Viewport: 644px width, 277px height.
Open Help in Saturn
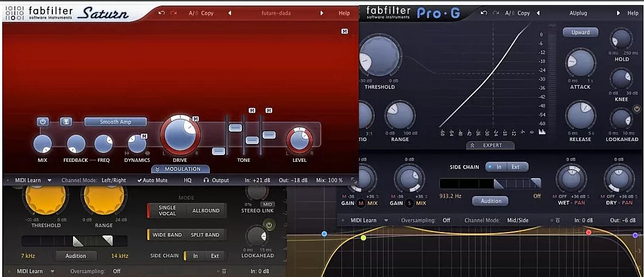[344, 13]
